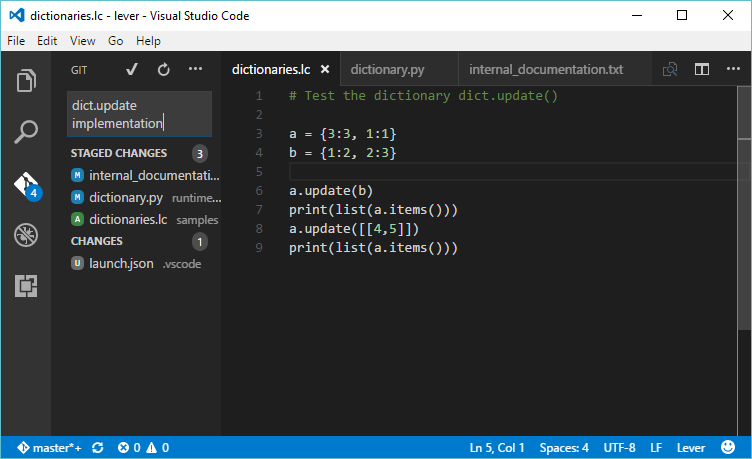The width and height of the screenshot is (752, 459).
Task: Switch to the dictionary.py tab
Action: 388,70
